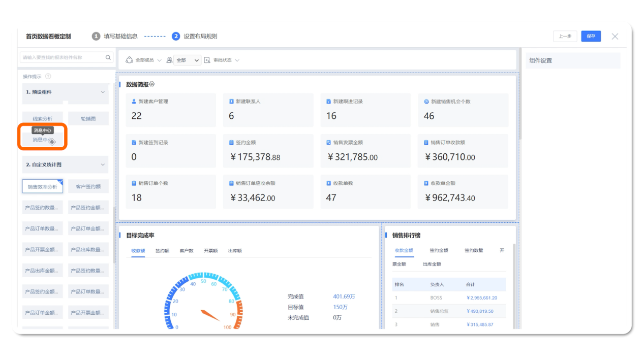The width and height of the screenshot is (644, 362).
Task: Click the help icon next to 操作提示
Action: pyautogui.click(x=48, y=76)
